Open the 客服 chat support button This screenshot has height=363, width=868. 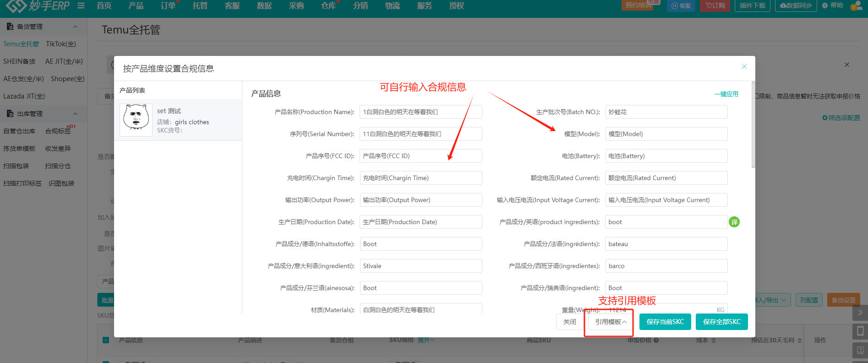(681, 5)
